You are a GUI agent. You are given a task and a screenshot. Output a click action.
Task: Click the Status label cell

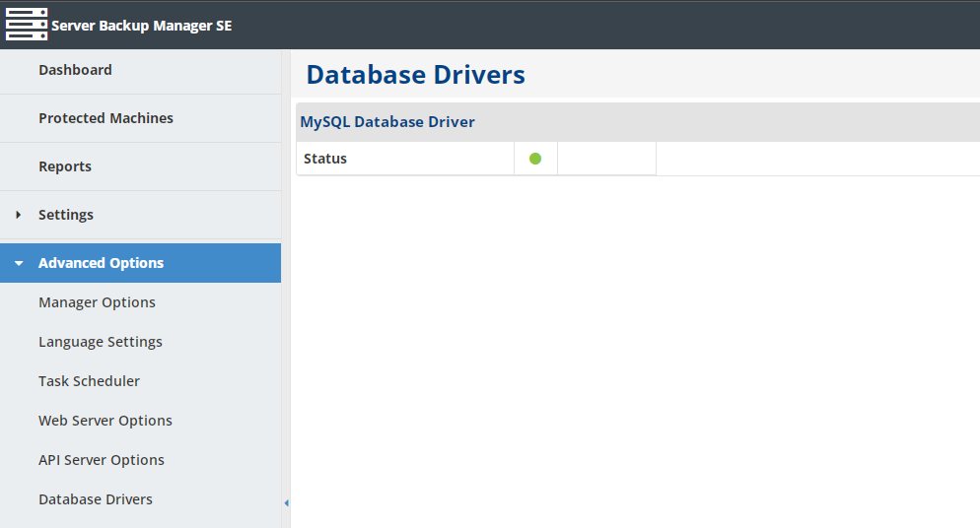[405, 159]
